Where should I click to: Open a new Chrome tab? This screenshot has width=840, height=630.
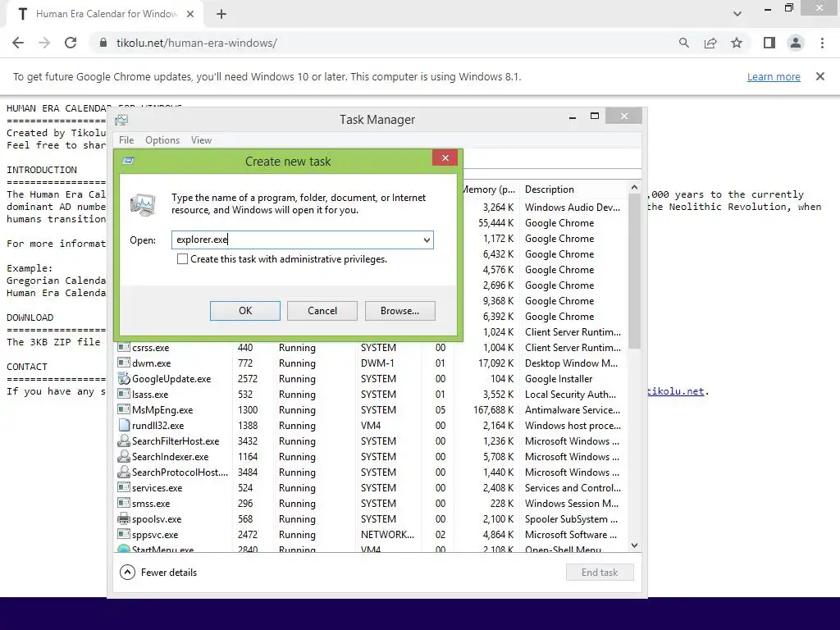(x=221, y=15)
